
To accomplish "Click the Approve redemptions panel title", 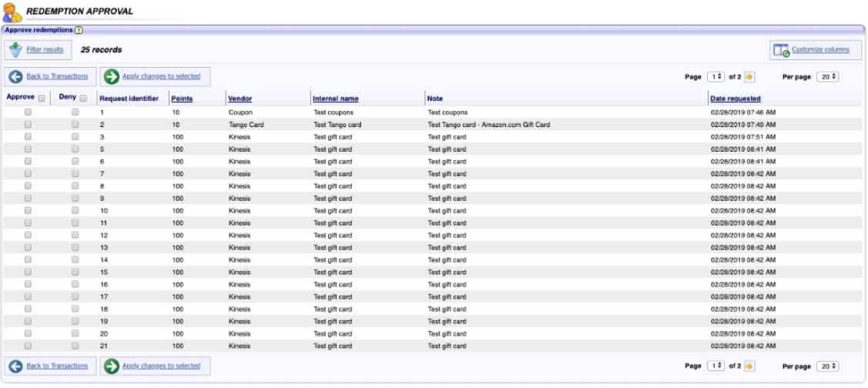I will [39, 30].
